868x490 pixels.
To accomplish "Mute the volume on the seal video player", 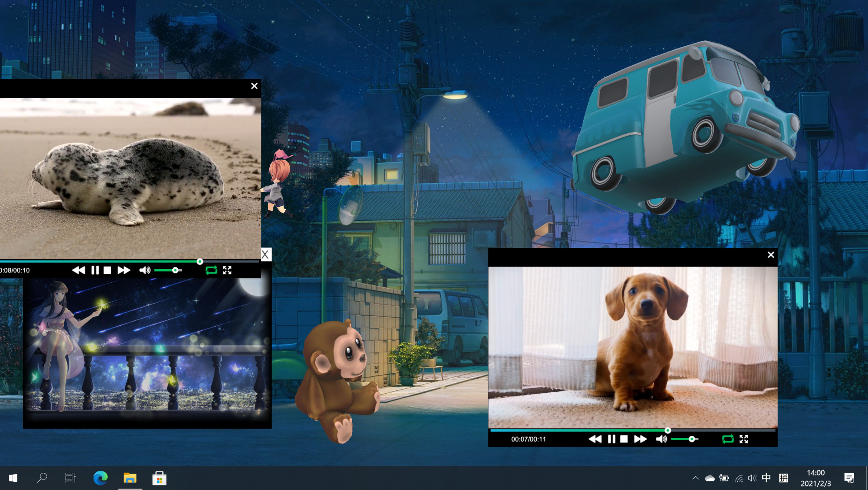I will click(x=145, y=270).
